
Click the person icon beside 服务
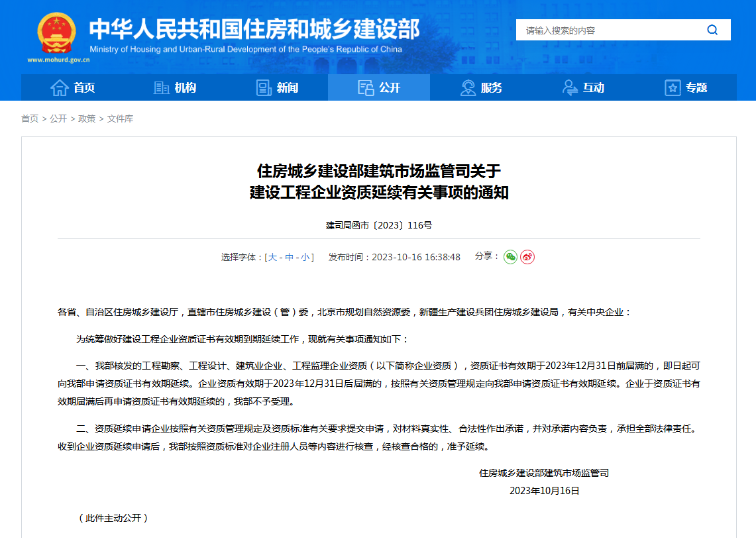pyautogui.click(x=468, y=87)
